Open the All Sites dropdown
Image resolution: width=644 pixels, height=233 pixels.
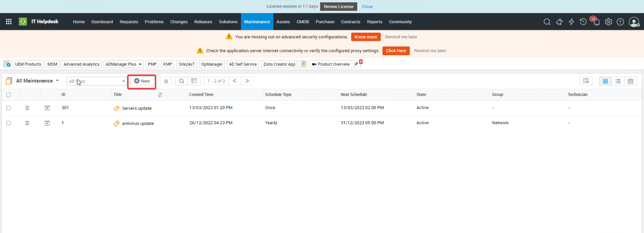point(97,81)
